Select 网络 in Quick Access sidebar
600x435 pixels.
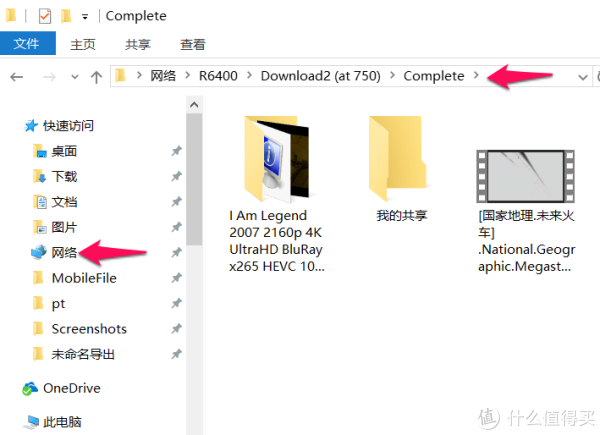(64, 253)
